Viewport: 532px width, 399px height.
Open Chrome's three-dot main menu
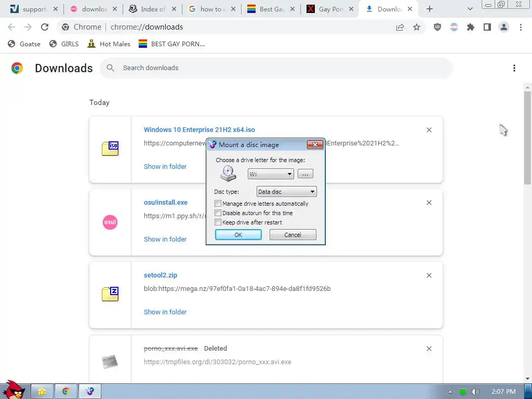pos(521,27)
